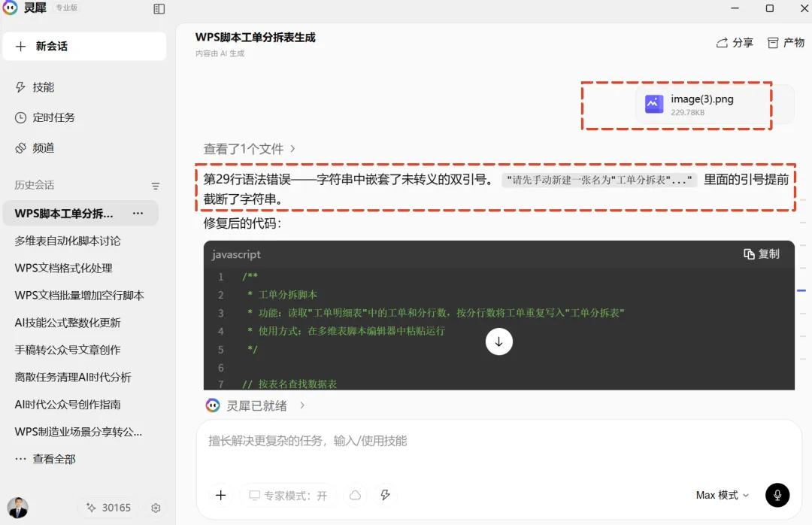Viewport: 812px width, 525px height.
Task: Click the lightning skill icon in input toolbar
Action: click(x=385, y=496)
